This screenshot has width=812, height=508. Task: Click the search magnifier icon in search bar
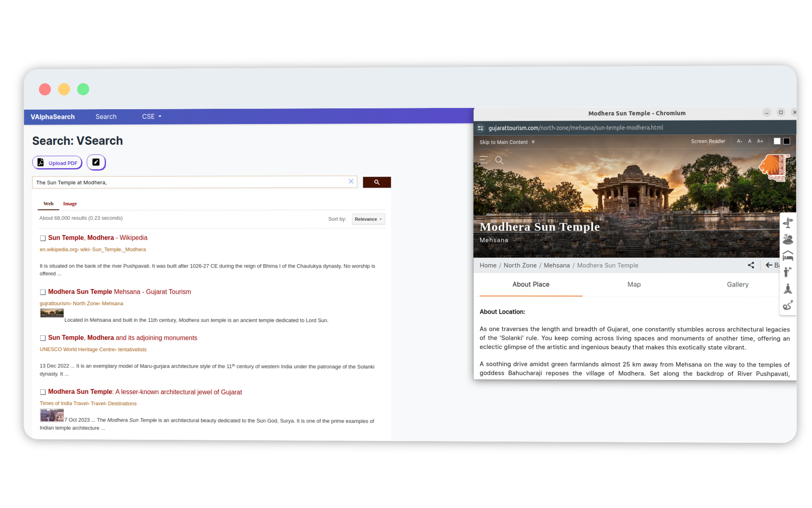[x=377, y=182]
